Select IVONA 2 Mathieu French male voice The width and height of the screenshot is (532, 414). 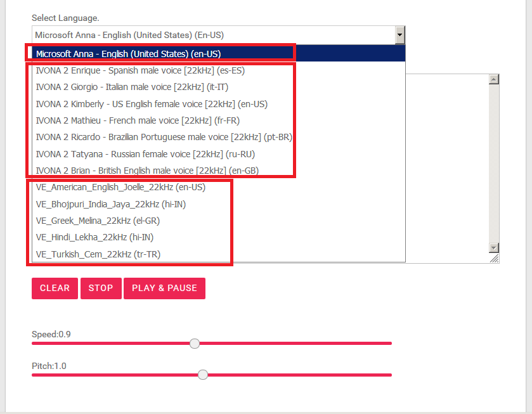click(219, 120)
